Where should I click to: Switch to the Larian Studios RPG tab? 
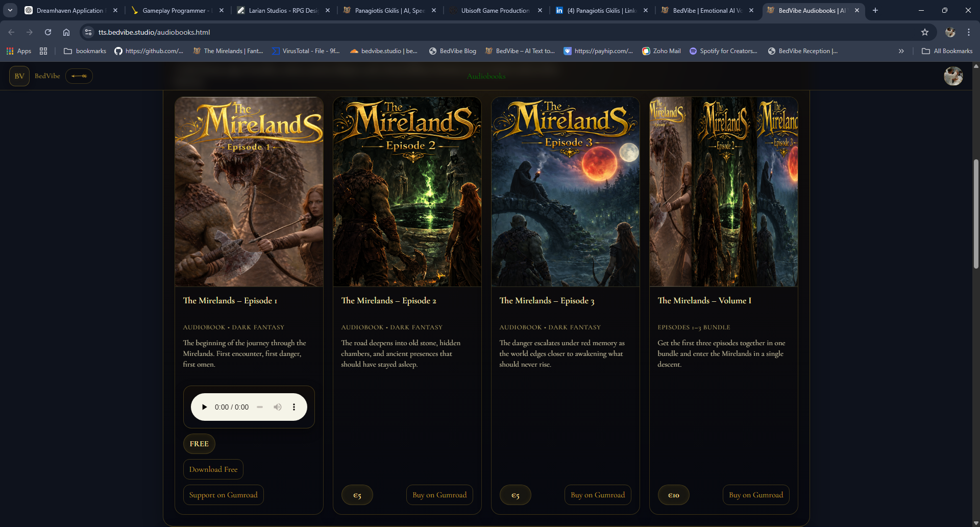[284, 10]
